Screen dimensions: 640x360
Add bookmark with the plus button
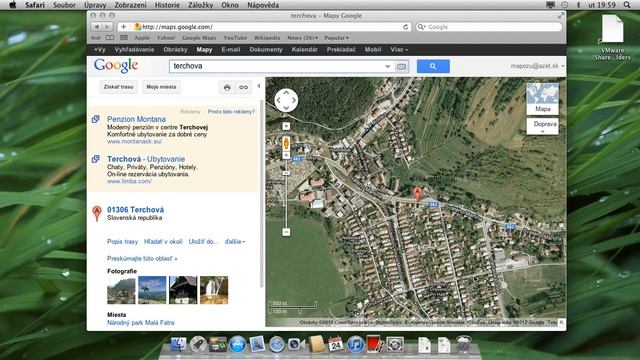click(x=123, y=27)
